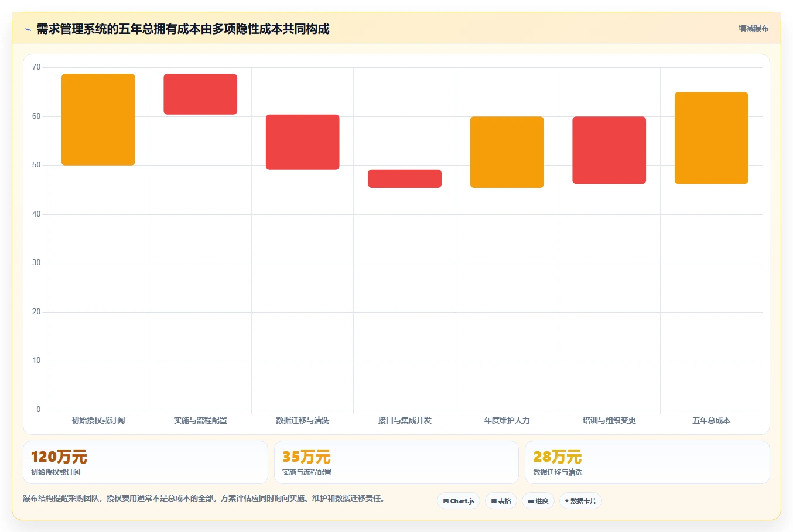The height and width of the screenshot is (532, 793).
Task: Click the red 实施与流程配置 bar
Action: click(x=200, y=94)
